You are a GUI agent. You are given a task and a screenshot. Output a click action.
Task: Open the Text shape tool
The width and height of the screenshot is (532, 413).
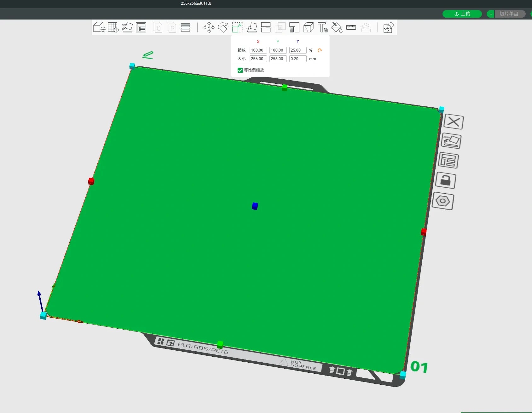322,27
